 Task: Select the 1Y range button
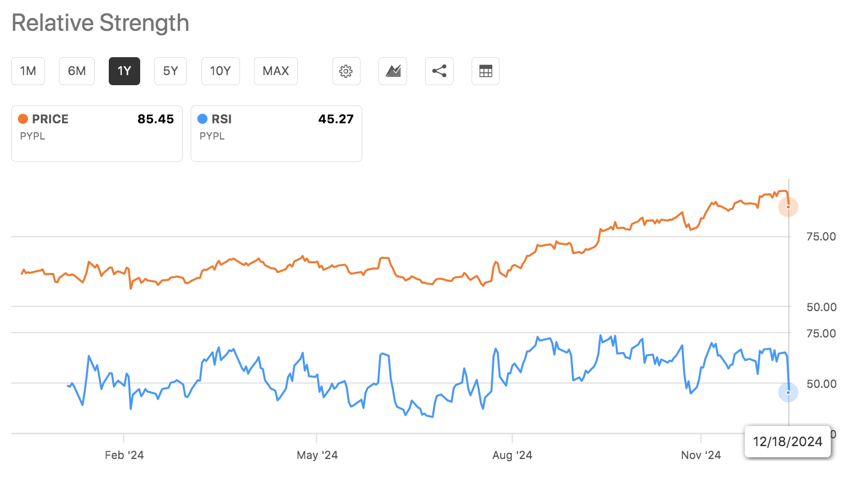pyautogui.click(x=124, y=71)
